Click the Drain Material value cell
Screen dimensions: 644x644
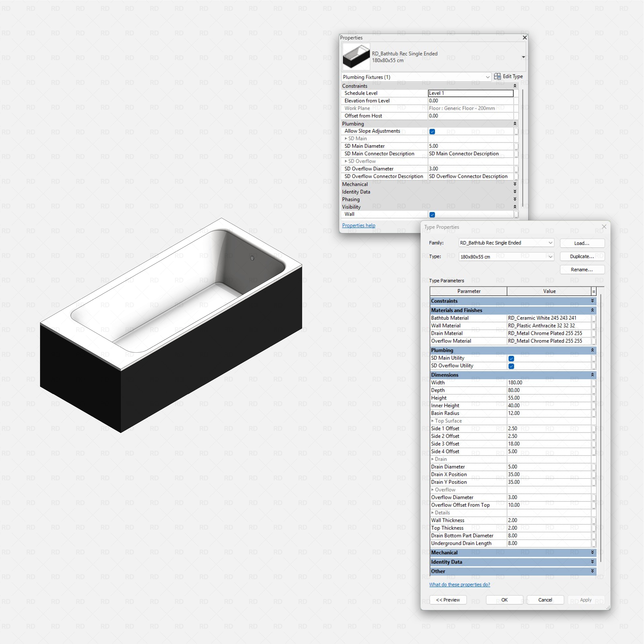(549, 333)
